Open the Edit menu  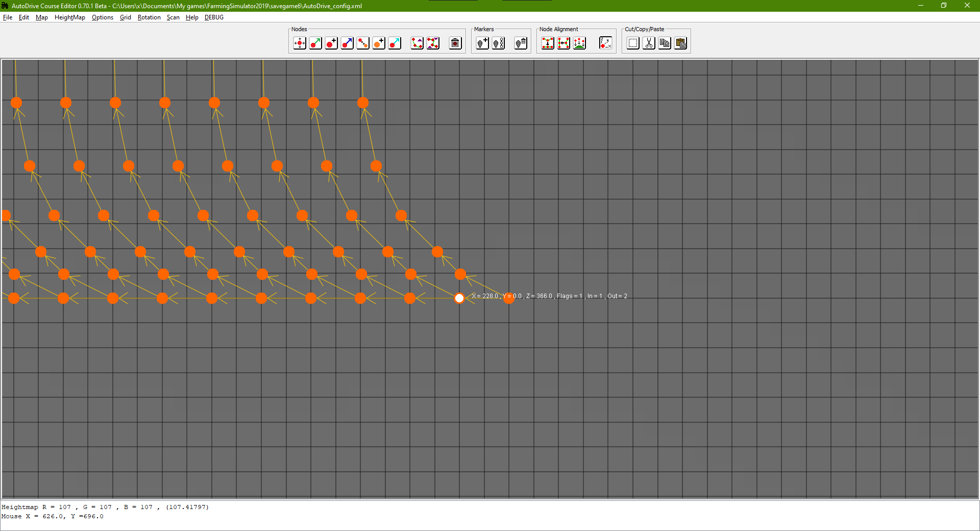[24, 17]
